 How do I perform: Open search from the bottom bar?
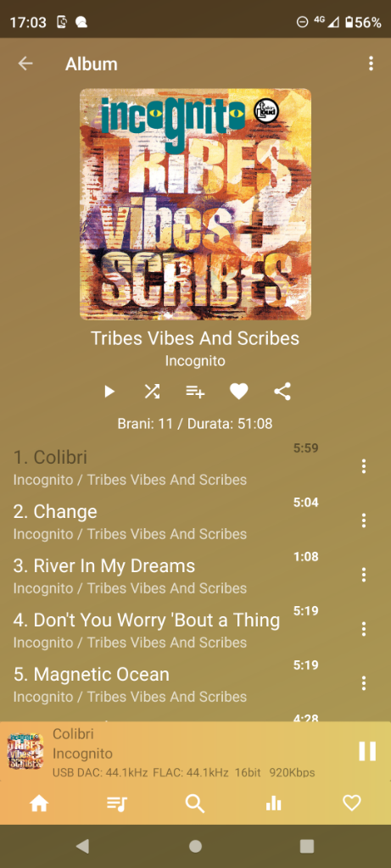[x=195, y=804]
